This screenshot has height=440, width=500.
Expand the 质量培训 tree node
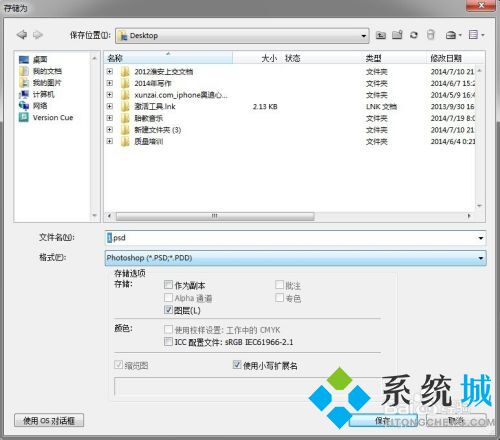tap(110, 141)
